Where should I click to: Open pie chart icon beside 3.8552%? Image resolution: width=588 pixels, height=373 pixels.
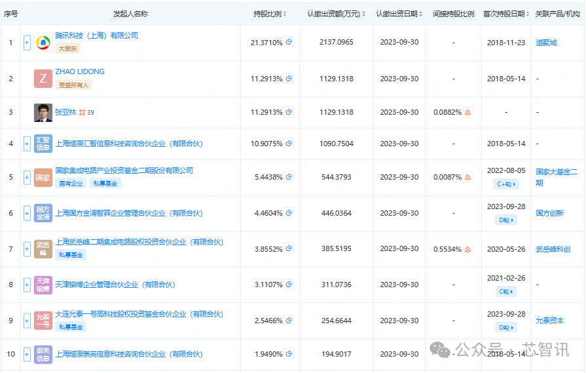289,248
